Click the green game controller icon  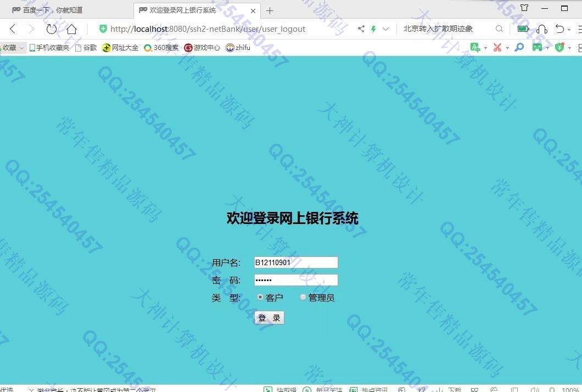click(x=537, y=47)
